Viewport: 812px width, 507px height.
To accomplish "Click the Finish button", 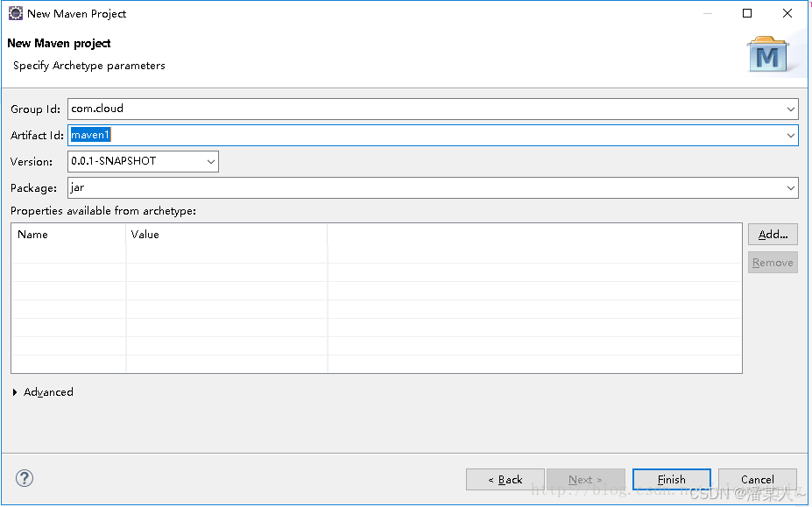I will 672,480.
